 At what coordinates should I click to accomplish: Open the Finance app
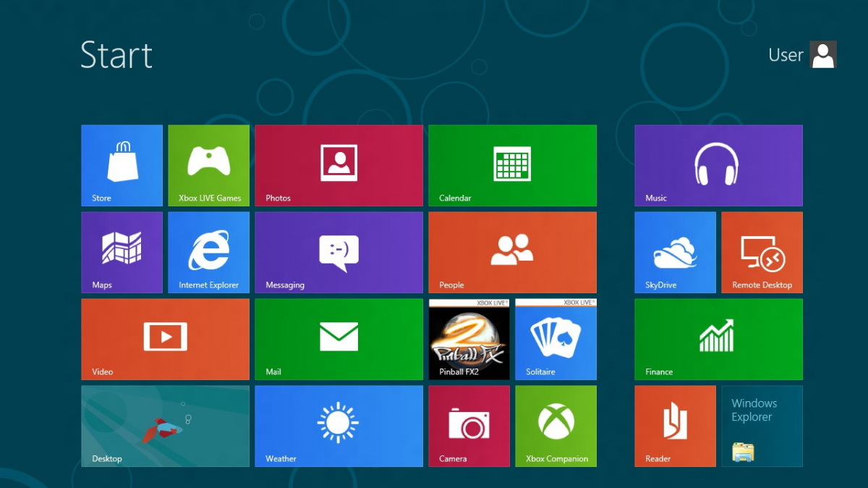pos(718,339)
